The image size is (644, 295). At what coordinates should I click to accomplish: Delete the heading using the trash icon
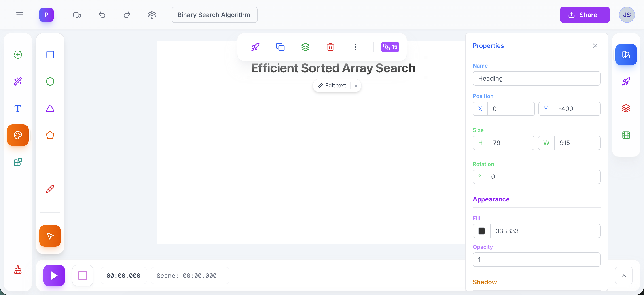click(x=330, y=47)
